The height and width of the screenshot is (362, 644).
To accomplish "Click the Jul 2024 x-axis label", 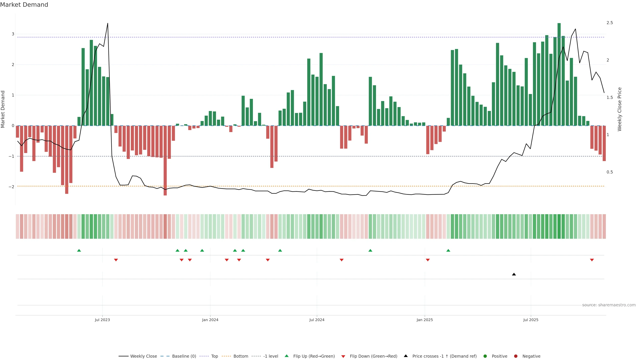I will 317,320.
